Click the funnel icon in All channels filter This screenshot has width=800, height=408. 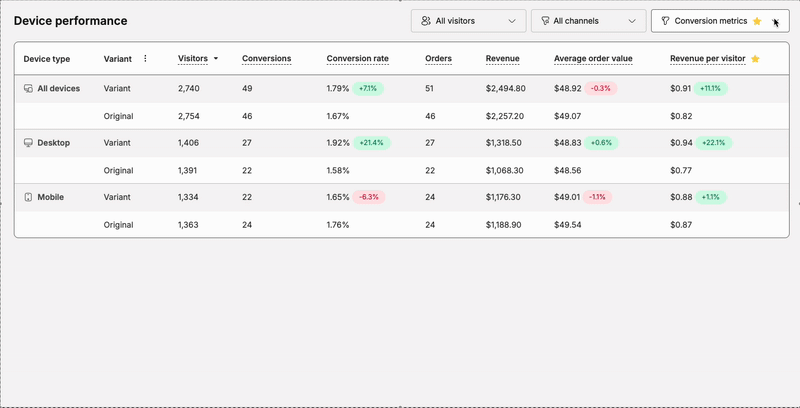click(545, 21)
